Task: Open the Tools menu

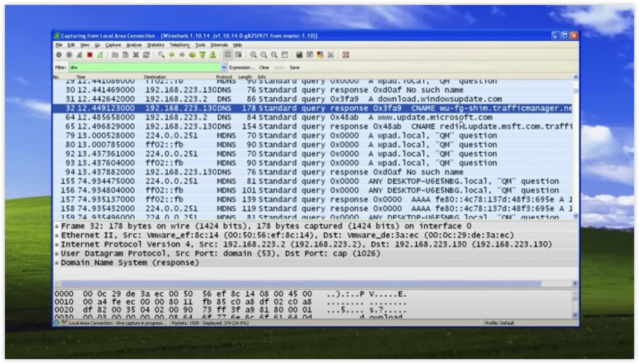Action: [x=200, y=45]
